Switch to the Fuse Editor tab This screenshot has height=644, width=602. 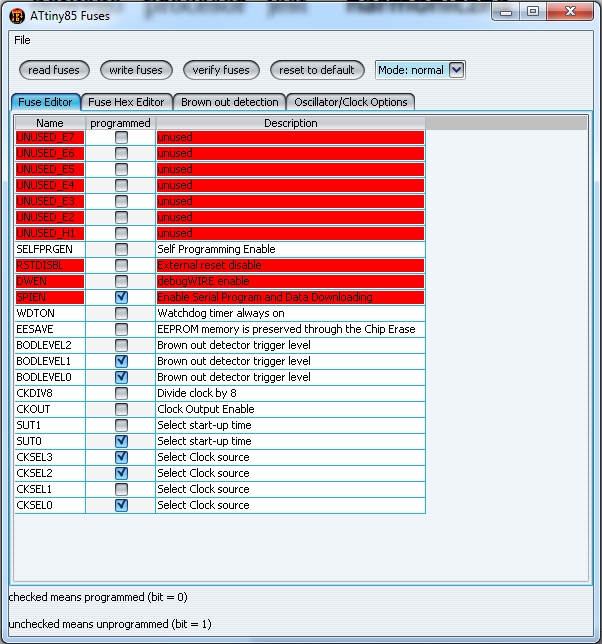(45, 102)
